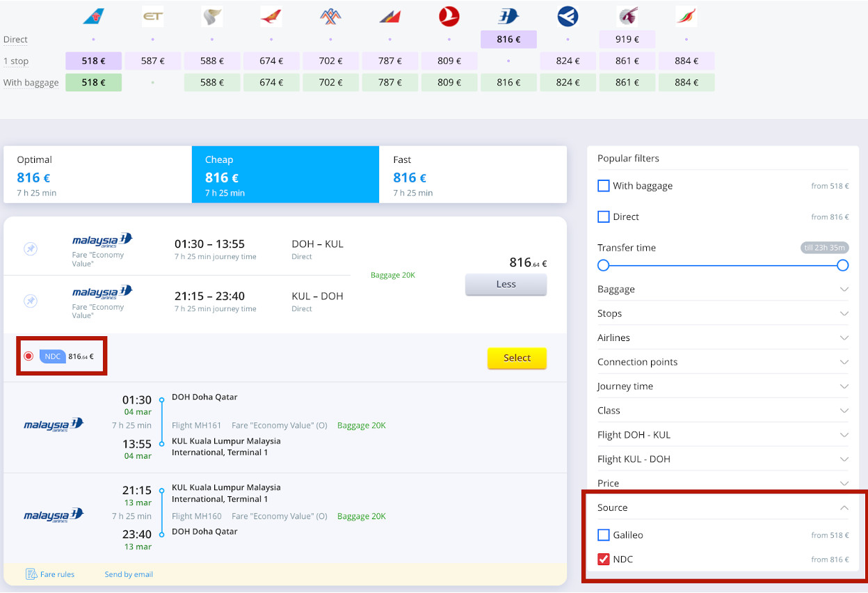Collapse the Source filter section
Image resolution: width=868 pixels, height=593 pixels.
pos(844,507)
